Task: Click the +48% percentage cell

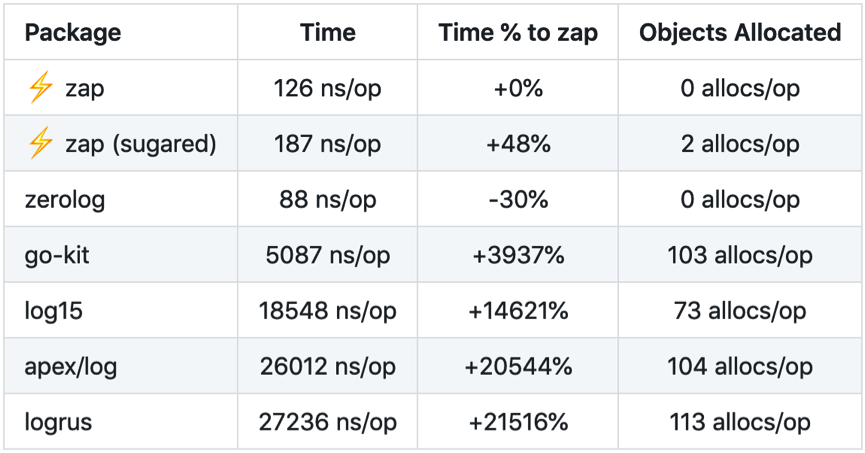Action: click(x=518, y=144)
